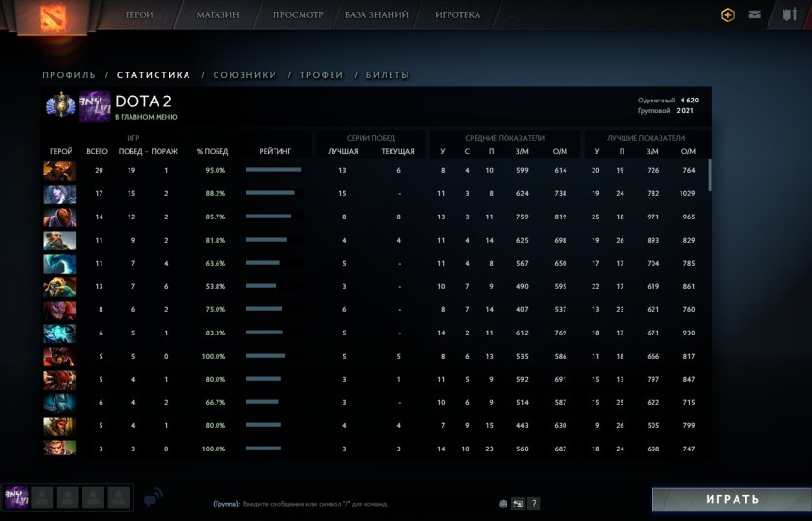Image resolution: width=812 pixels, height=521 pixels.
Task: Switch to the ПРОФИЛЬ tab
Action: (x=70, y=75)
